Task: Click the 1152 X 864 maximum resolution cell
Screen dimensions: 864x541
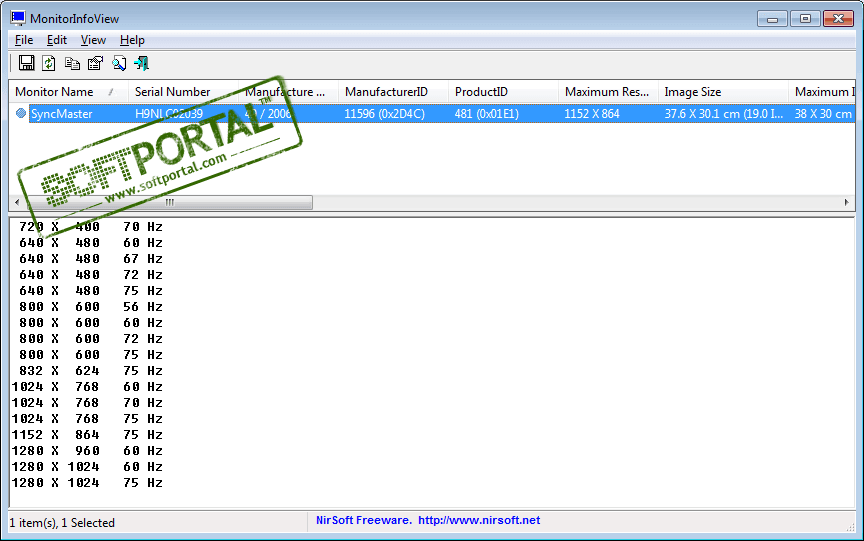Action: pos(592,114)
